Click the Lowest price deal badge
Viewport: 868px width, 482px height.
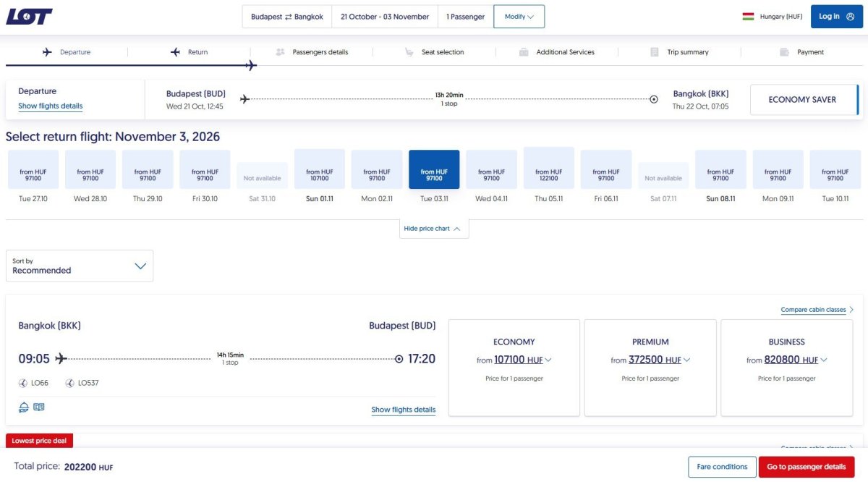click(x=40, y=441)
